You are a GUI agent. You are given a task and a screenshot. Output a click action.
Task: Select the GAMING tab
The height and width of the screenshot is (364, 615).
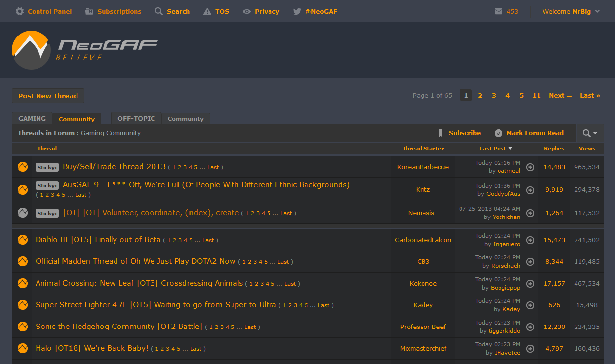[32, 118]
